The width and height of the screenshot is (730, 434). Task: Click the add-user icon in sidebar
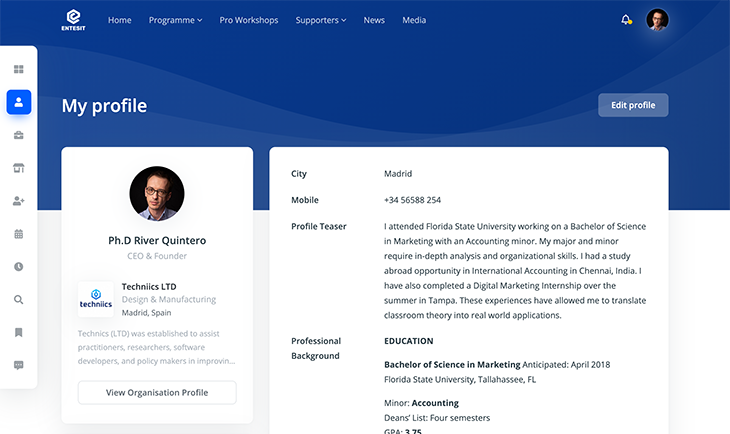[x=19, y=201]
